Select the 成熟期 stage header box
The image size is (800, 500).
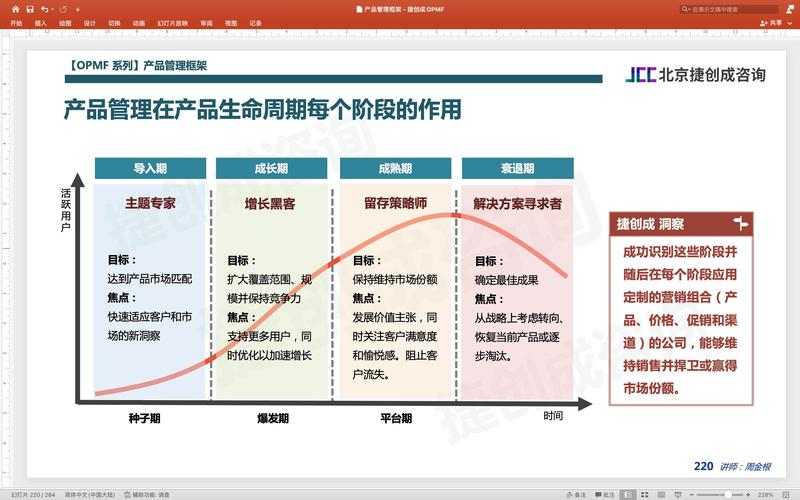(395, 168)
